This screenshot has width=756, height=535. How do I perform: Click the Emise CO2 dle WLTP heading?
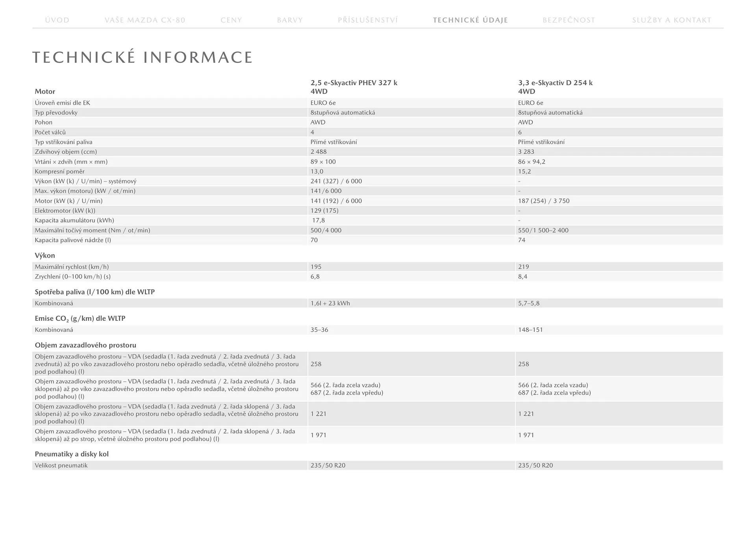[80, 318]
